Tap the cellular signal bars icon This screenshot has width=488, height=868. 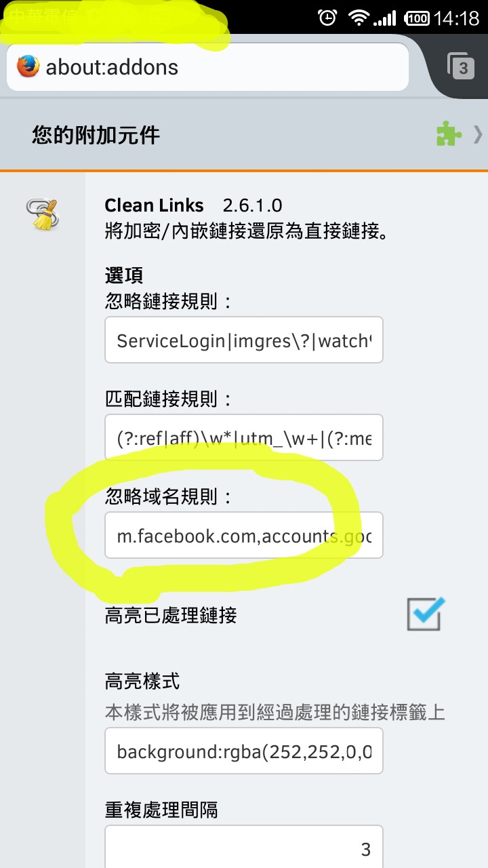(385, 18)
